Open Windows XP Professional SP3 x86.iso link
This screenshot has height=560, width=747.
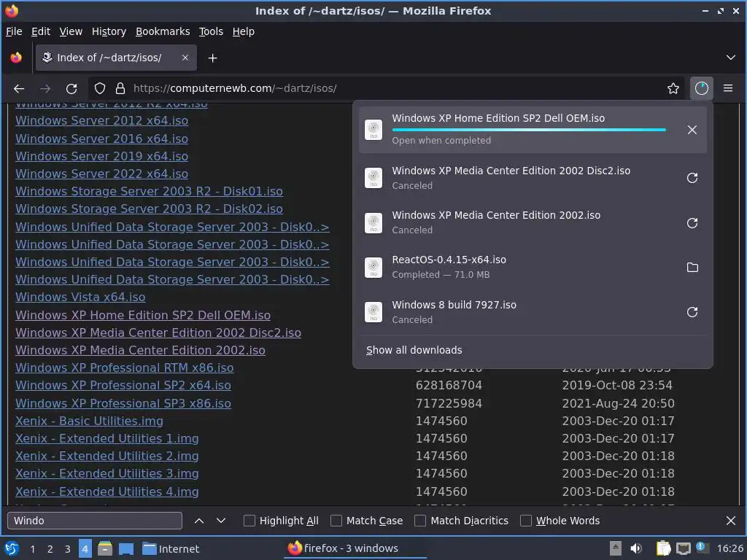123,403
